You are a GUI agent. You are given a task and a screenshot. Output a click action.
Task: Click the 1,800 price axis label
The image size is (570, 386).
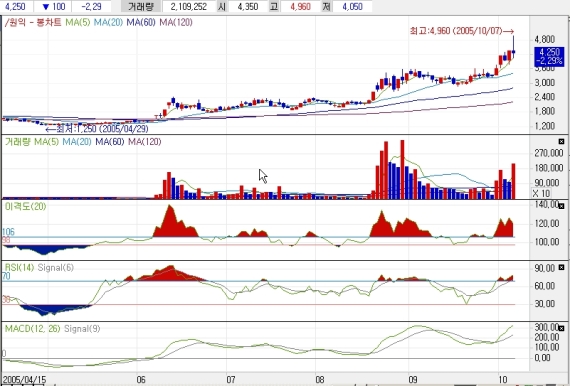click(545, 112)
